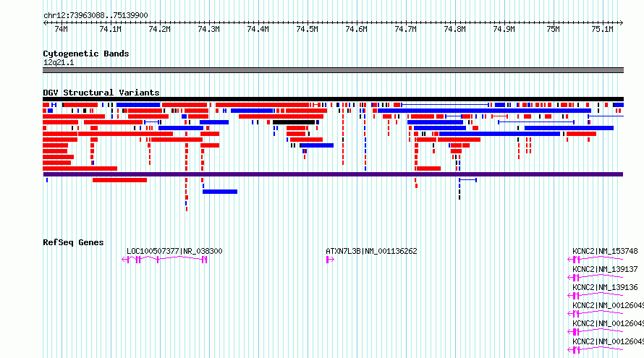The image size is (644, 358).
Task: Click the 74.8M ruler tick label
Action: click(454, 29)
